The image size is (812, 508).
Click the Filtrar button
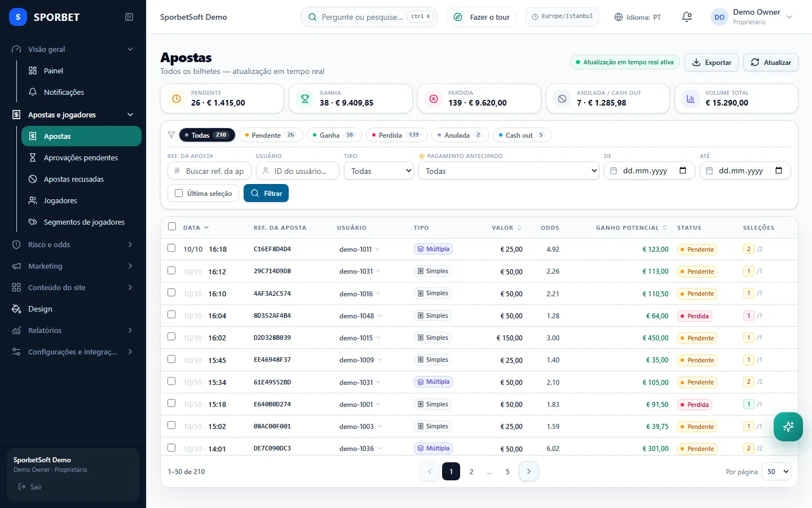266,193
